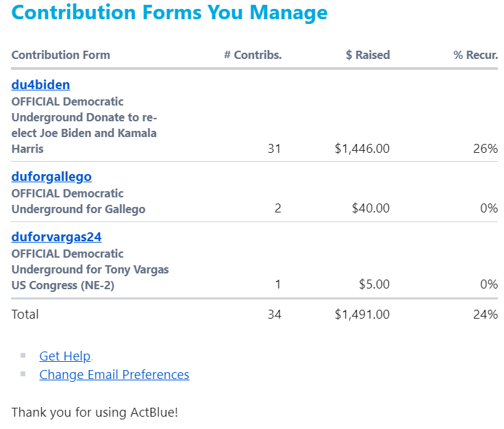
Task: Click the Contribution Form column header
Action: [61, 55]
